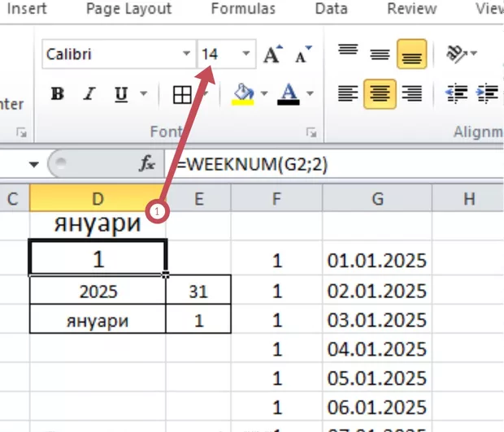Align text right
Viewport: 504px width, 432px height.
point(412,93)
